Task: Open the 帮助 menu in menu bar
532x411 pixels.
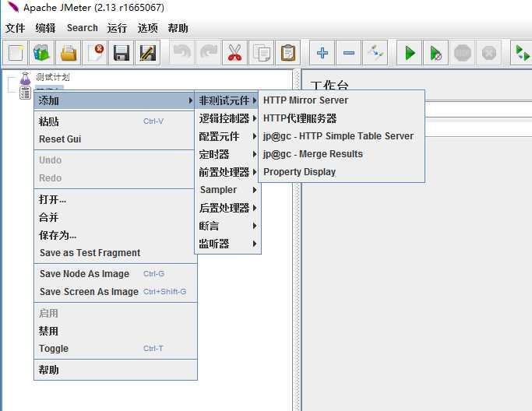Action: pyautogui.click(x=178, y=28)
